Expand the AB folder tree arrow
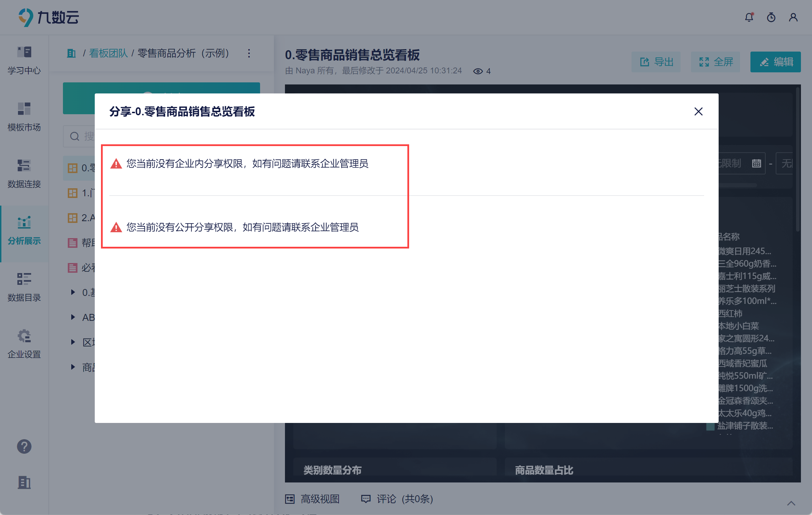The image size is (812, 515). click(73, 317)
